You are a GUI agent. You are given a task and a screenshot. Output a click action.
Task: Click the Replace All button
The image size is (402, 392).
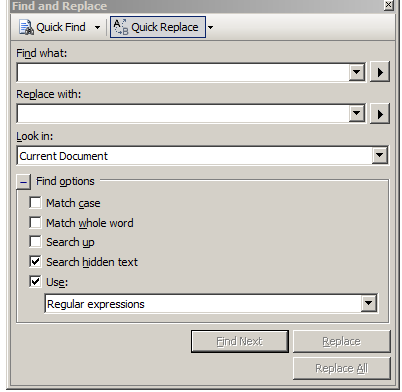click(x=342, y=368)
